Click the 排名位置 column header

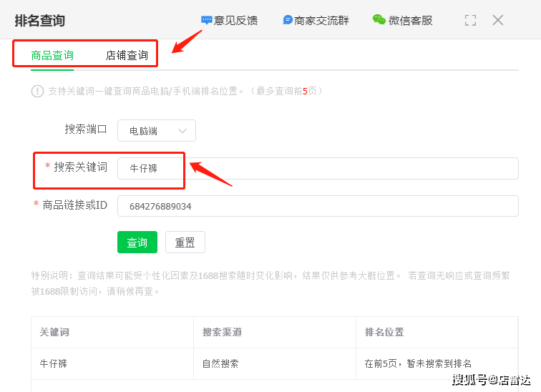[x=384, y=333]
